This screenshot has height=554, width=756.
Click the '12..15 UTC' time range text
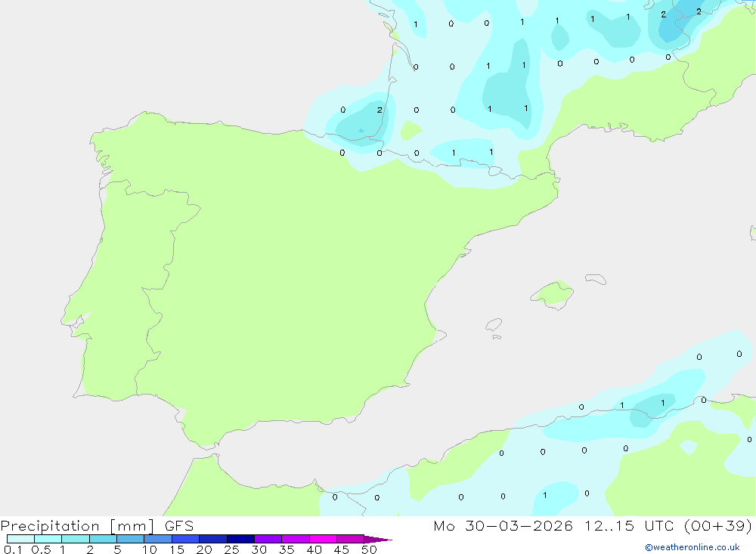[x=629, y=526]
